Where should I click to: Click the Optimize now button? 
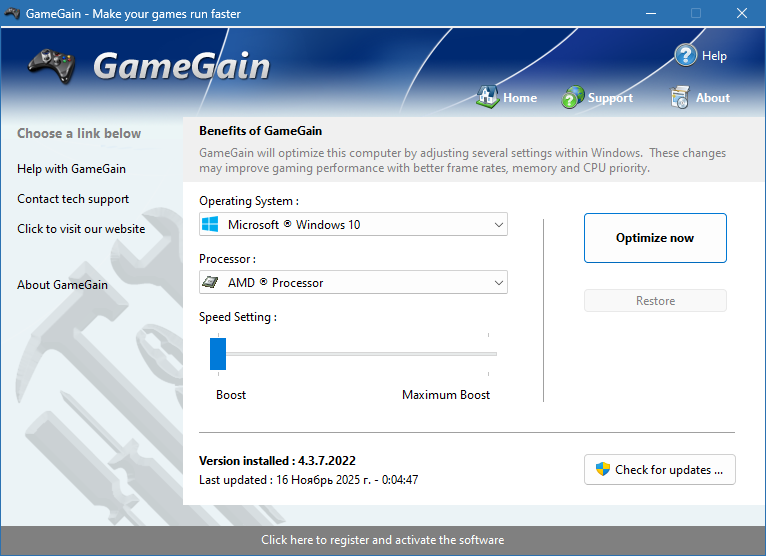[x=655, y=238]
